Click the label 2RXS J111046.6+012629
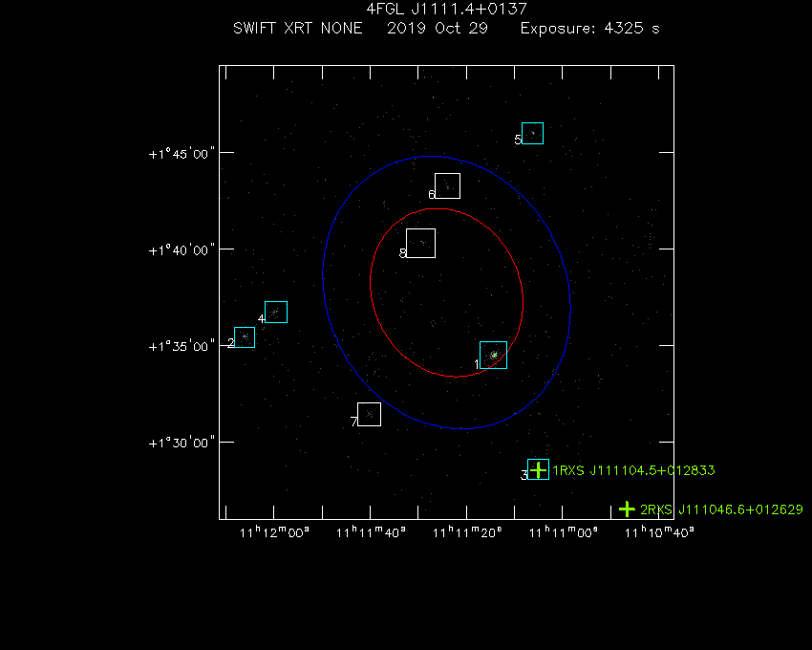The width and height of the screenshot is (812, 650). [721, 509]
